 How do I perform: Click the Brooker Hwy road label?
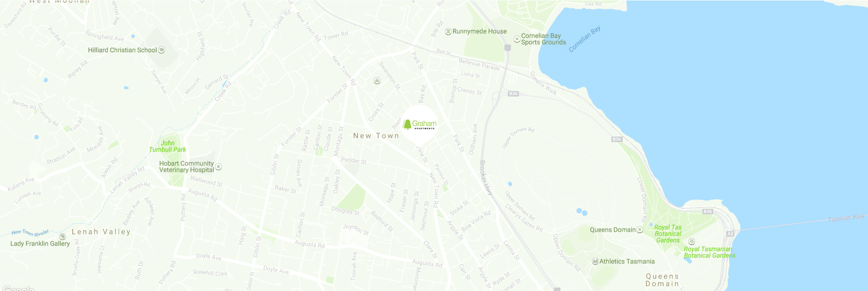tap(487, 178)
